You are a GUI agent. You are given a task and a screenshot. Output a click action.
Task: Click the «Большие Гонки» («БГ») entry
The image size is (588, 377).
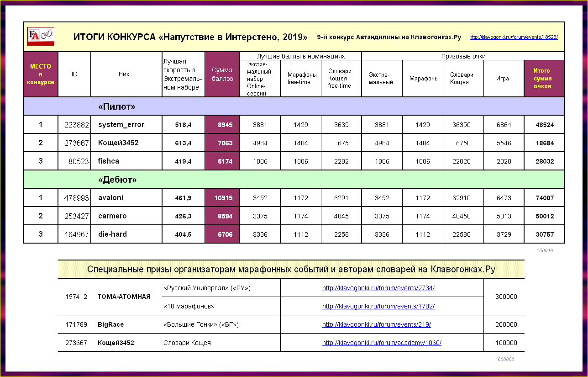pos(201,325)
